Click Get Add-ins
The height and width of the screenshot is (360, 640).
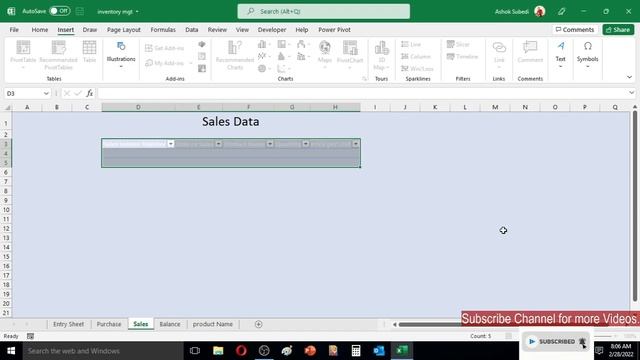[164, 48]
